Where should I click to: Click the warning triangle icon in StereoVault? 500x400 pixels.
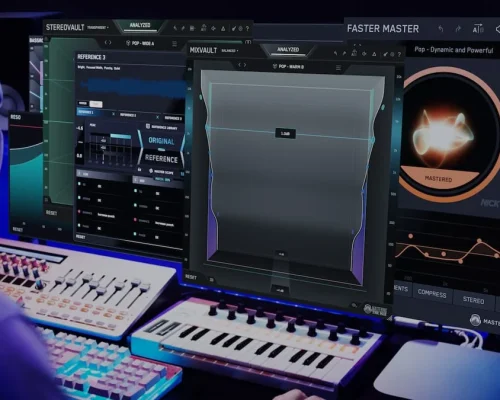(x=223, y=29)
